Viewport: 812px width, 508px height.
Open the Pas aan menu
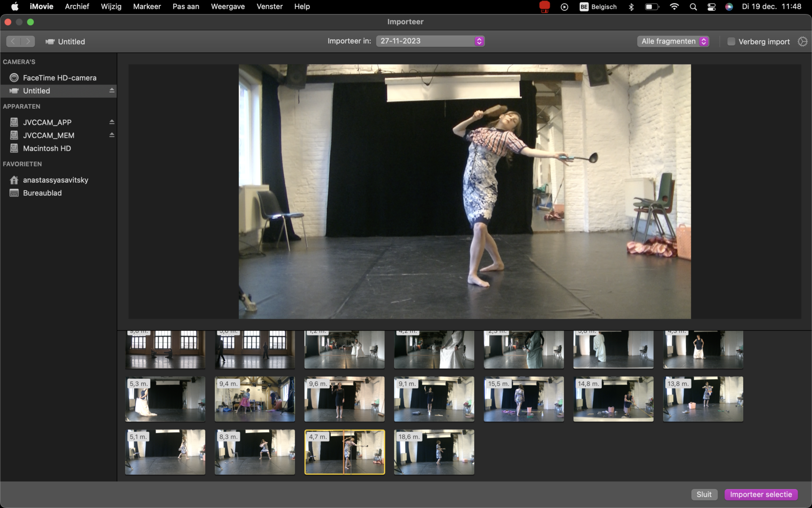pyautogui.click(x=186, y=7)
